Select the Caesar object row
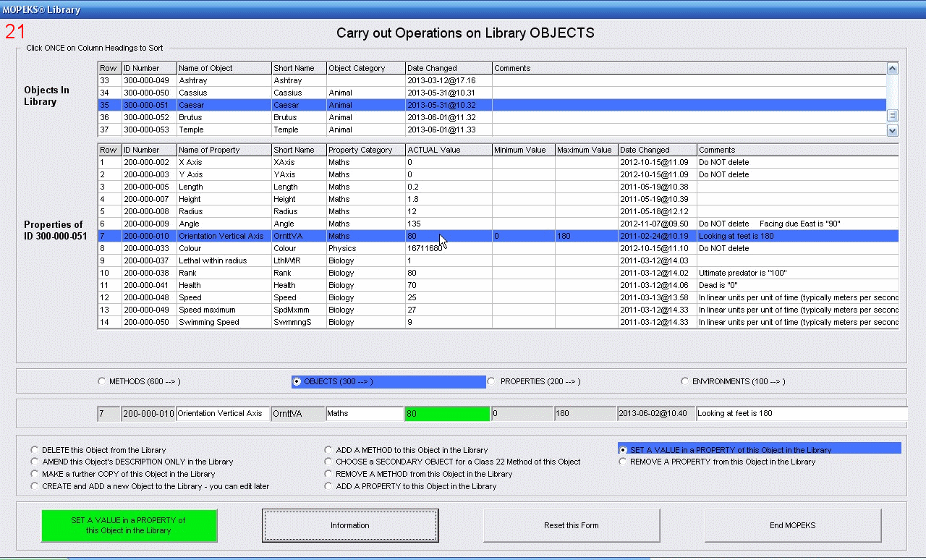926x560 pixels. tap(492, 105)
